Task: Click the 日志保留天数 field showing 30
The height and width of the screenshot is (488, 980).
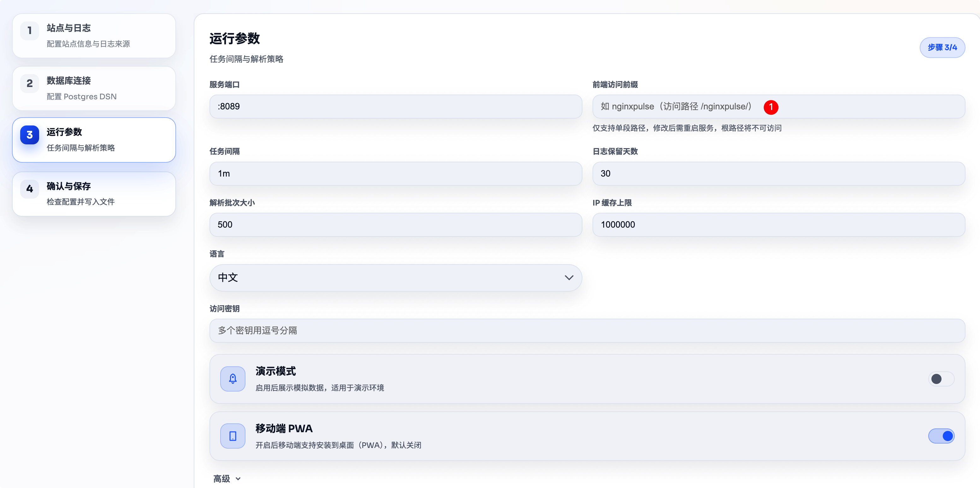Action: point(778,174)
